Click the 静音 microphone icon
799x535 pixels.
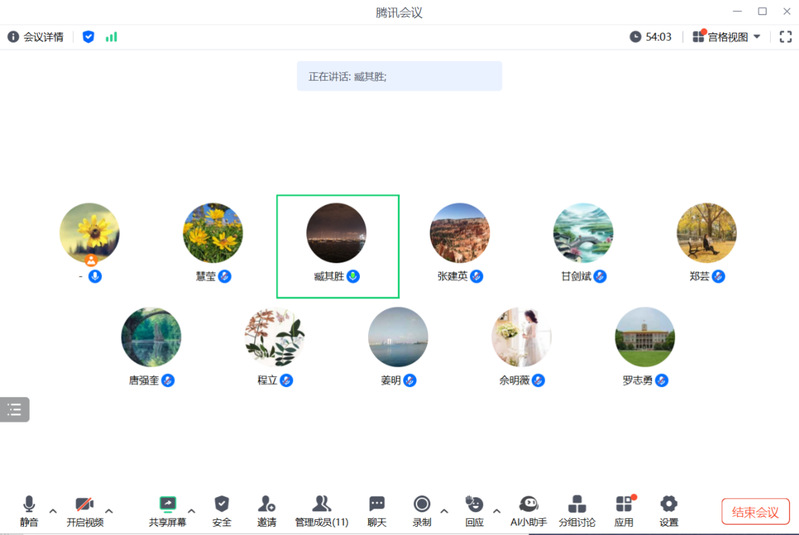(29, 504)
